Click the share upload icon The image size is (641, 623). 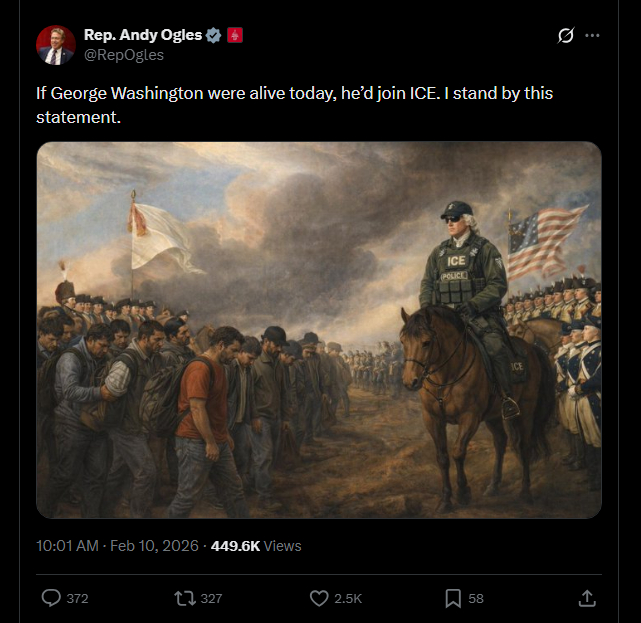point(587,598)
